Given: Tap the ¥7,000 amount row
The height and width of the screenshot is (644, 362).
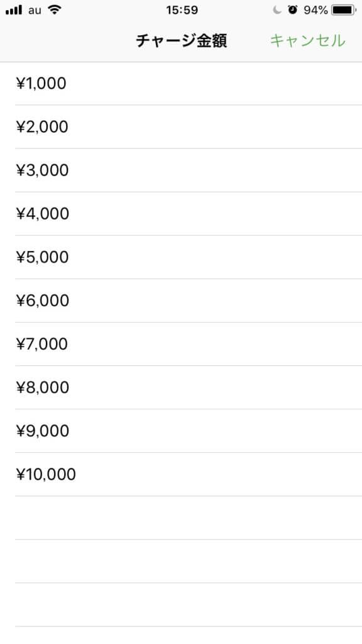Looking at the screenshot, I should point(181,344).
